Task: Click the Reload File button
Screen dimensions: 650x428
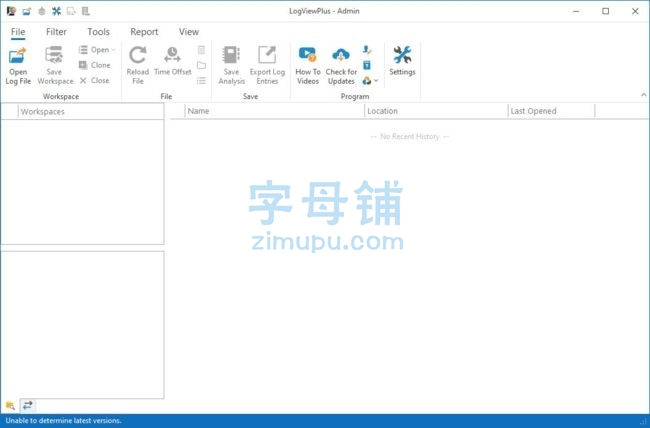Action: coord(138,66)
